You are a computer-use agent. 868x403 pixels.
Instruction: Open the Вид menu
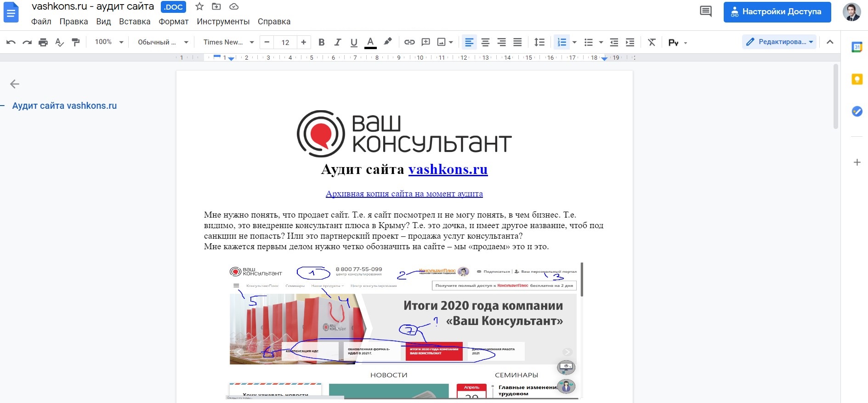tap(103, 22)
